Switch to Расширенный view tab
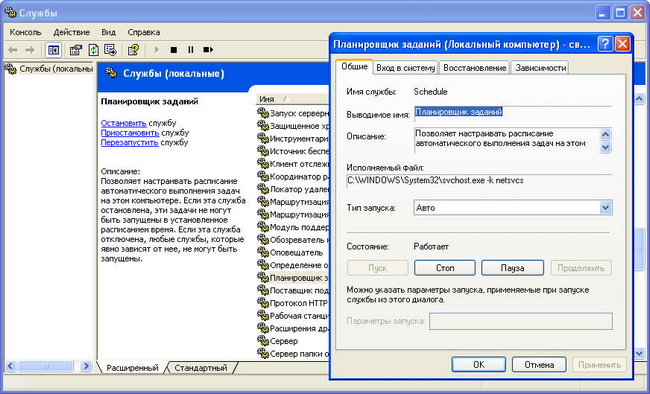This screenshot has height=394, width=650. click(132, 367)
